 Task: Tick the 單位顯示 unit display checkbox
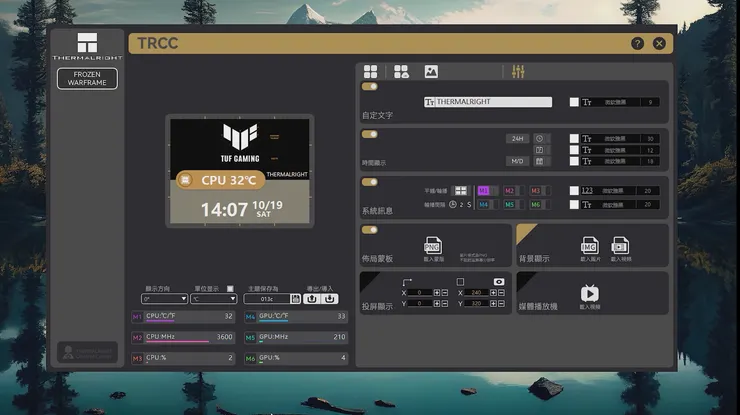pos(230,288)
